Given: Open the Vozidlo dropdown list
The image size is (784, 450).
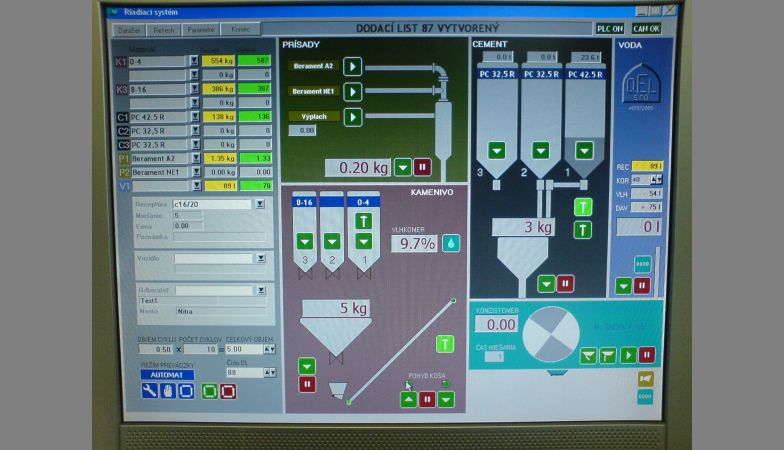Looking at the screenshot, I should [260, 258].
